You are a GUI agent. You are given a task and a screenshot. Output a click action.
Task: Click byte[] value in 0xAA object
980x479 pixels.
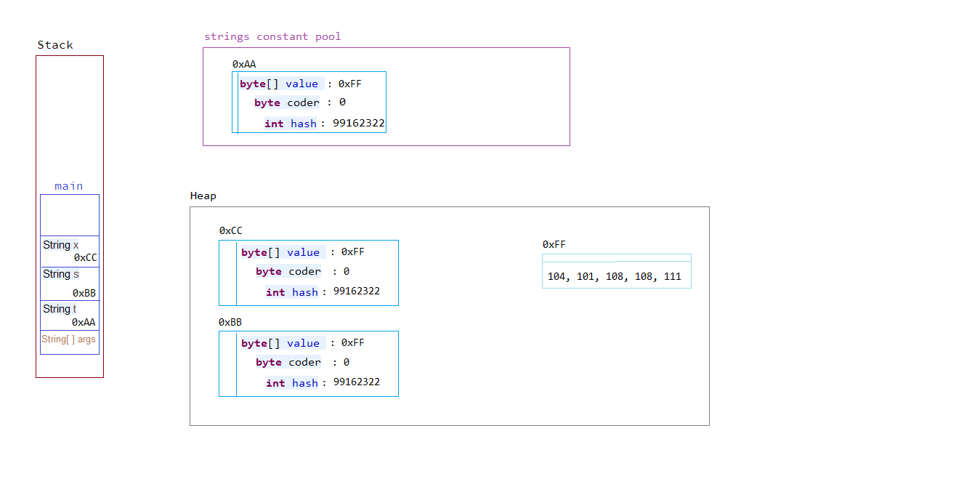[279, 84]
